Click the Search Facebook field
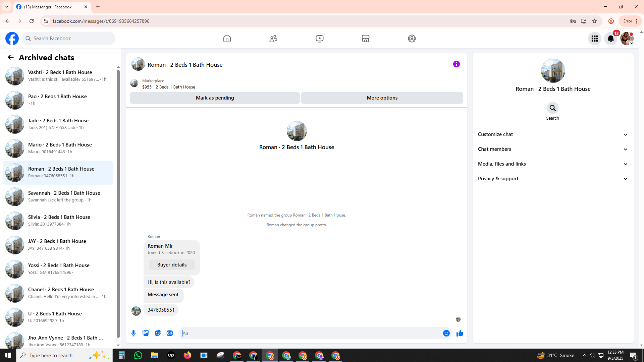 (x=68, y=39)
